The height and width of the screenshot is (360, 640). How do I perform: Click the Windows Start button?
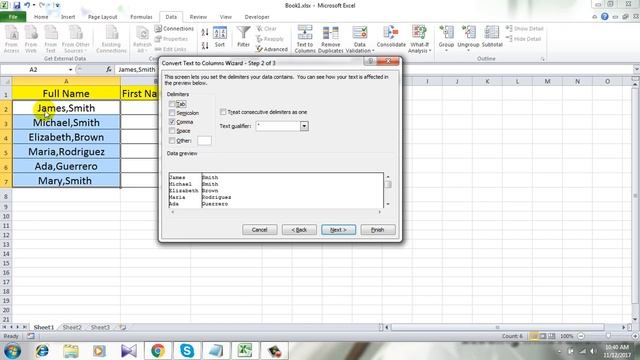point(12,351)
